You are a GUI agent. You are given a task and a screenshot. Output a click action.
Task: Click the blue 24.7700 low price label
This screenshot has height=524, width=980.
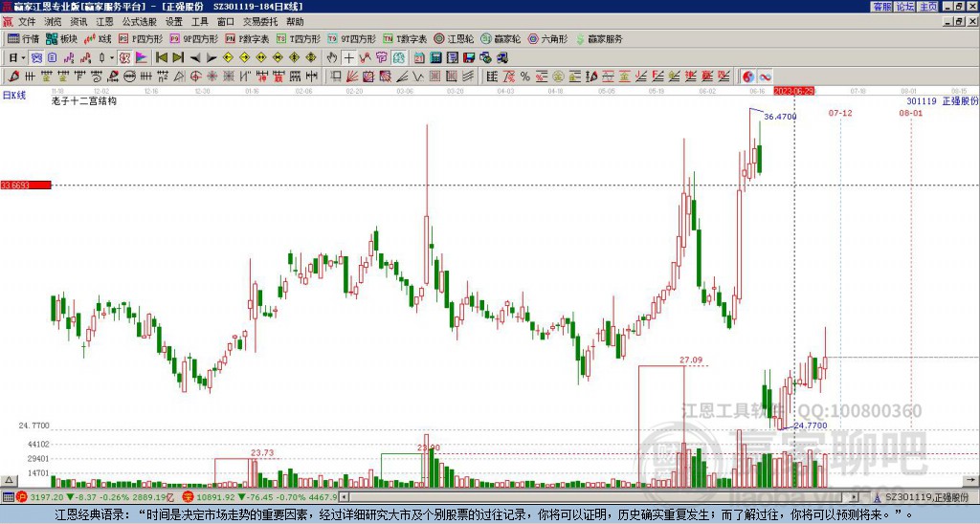pos(810,426)
